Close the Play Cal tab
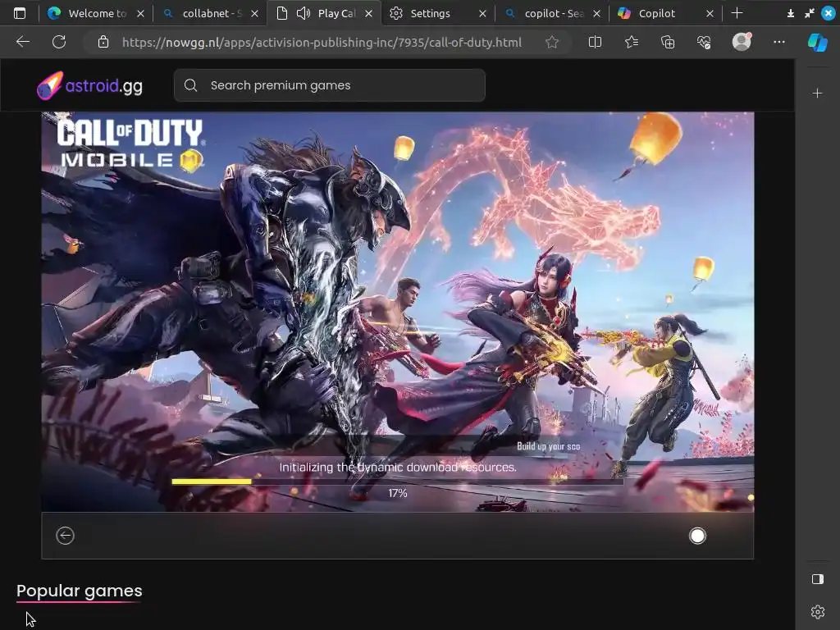 pyautogui.click(x=368, y=14)
